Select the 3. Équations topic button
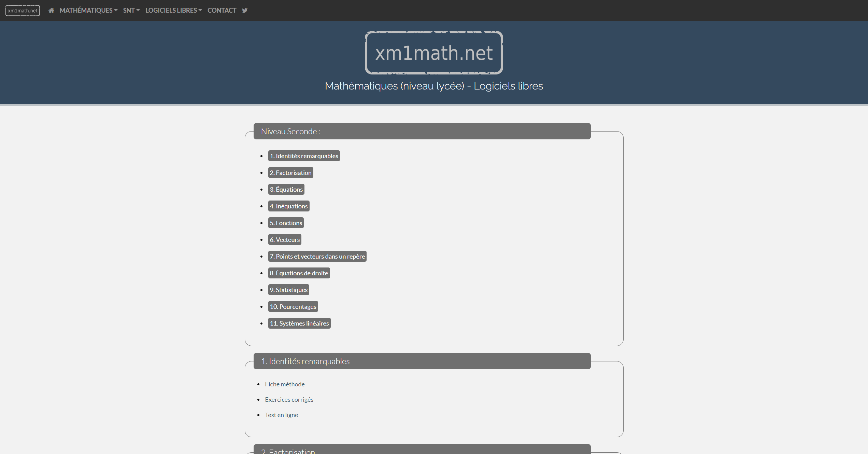 point(287,189)
